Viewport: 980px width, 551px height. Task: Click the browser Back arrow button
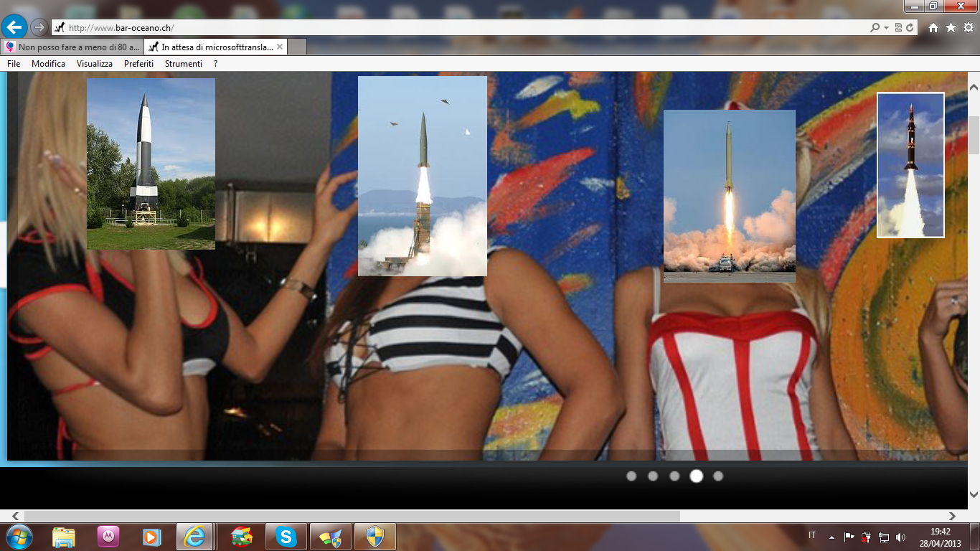click(14, 27)
